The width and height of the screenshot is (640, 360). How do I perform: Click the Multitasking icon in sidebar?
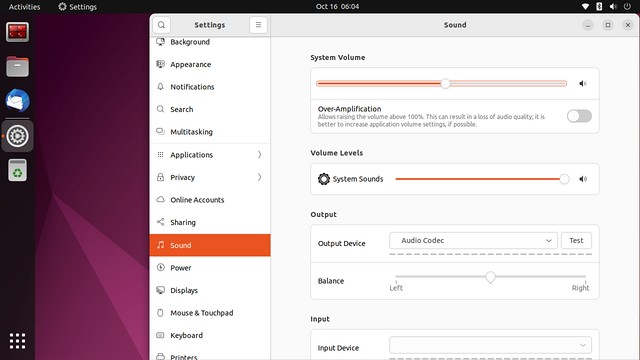tap(160, 131)
